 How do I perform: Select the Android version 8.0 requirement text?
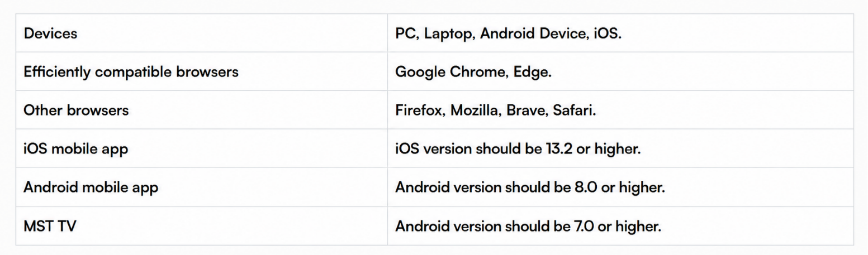(x=530, y=187)
